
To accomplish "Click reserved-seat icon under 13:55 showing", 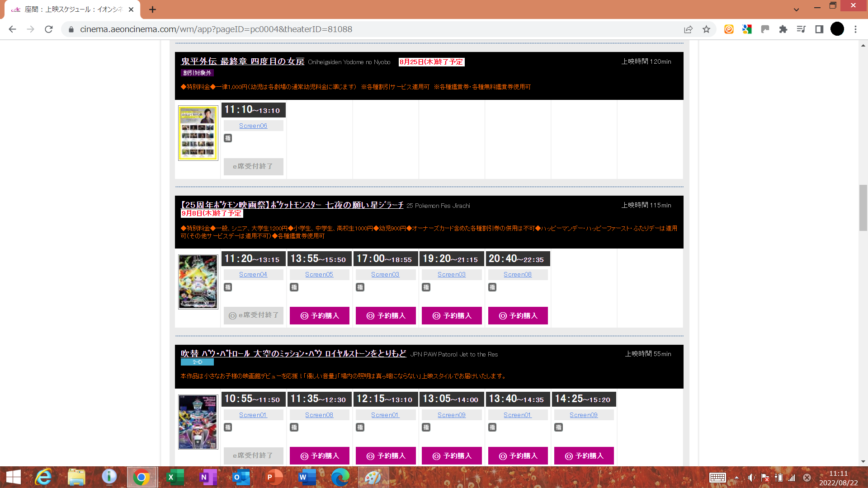I will (x=294, y=287).
